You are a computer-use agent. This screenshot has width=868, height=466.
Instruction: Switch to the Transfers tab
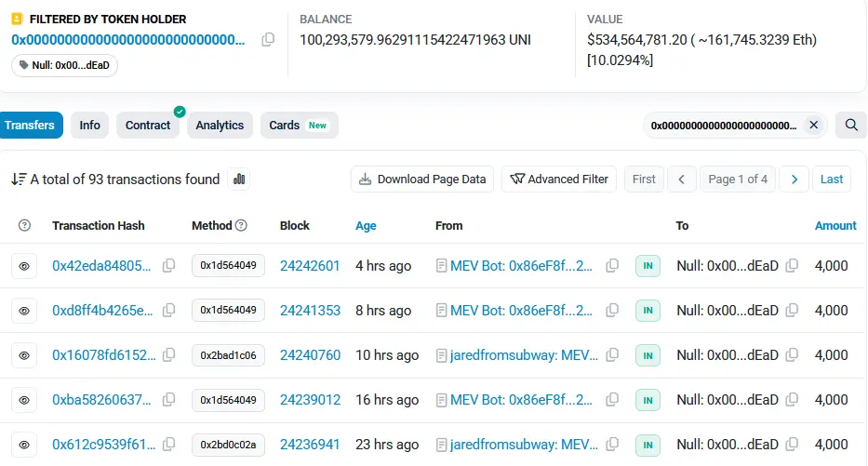coord(31,125)
